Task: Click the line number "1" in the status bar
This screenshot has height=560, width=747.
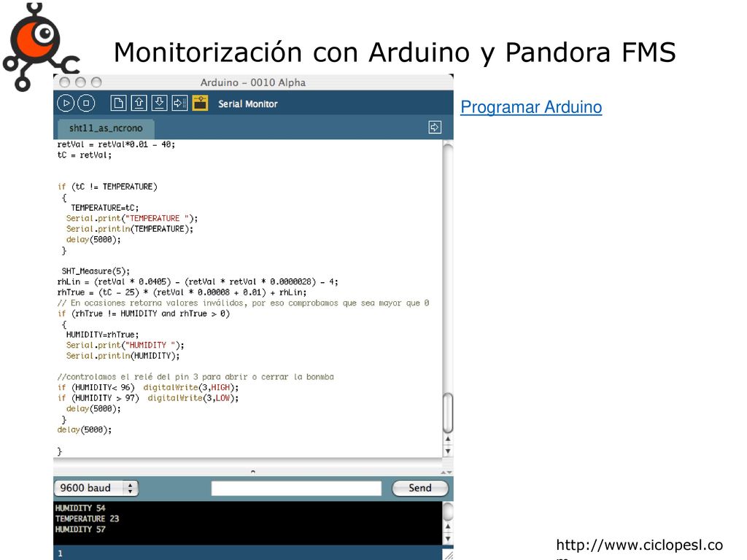Action: 60,553
